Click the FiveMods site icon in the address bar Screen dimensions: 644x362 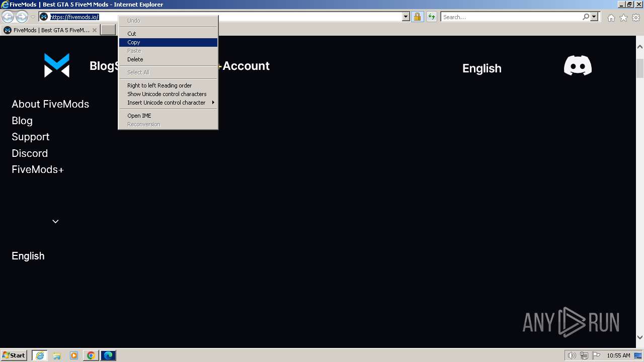click(44, 17)
